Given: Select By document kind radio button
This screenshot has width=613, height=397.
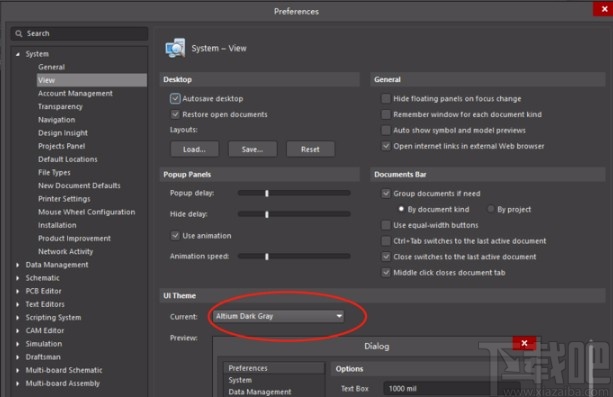Looking at the screenshot, I should [x=401, y=209].
